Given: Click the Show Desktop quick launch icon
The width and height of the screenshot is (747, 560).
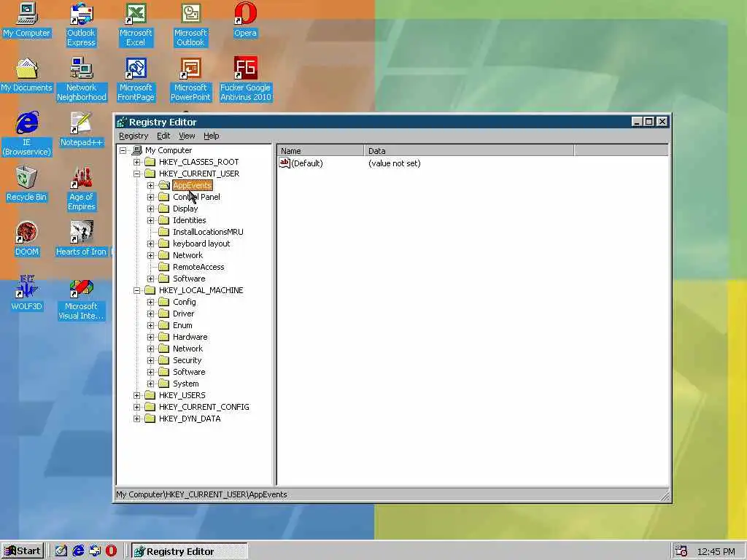Looking at the screenshot, I should [61, 551].
